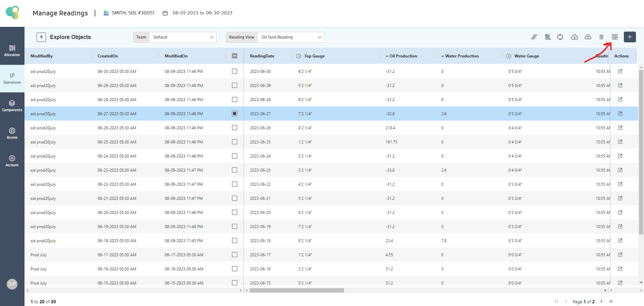Expand the Top Gauge column arrow
The height and width of the screenshot is (306, 644).
pyautogui.click(x=299, y=56)
